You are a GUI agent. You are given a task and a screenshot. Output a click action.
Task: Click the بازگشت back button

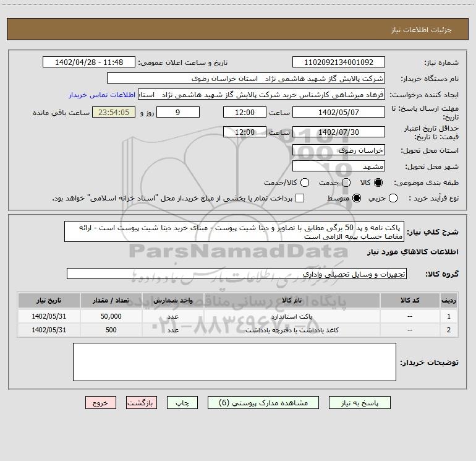139,402
